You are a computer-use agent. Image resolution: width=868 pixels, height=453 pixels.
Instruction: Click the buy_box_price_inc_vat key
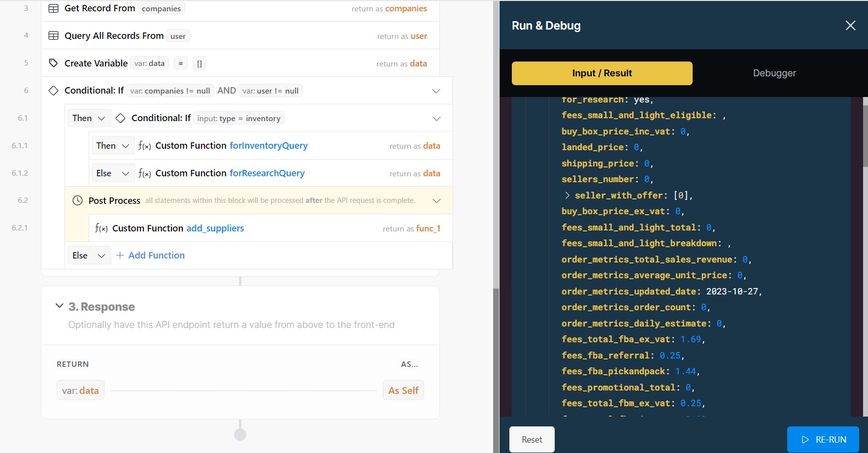click(x=616, y=131)
